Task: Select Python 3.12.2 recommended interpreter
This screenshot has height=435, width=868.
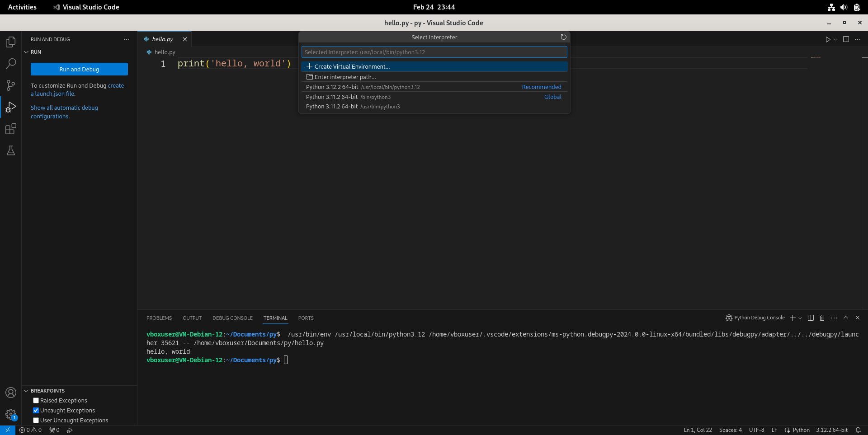Action: (x=434, y=87)
